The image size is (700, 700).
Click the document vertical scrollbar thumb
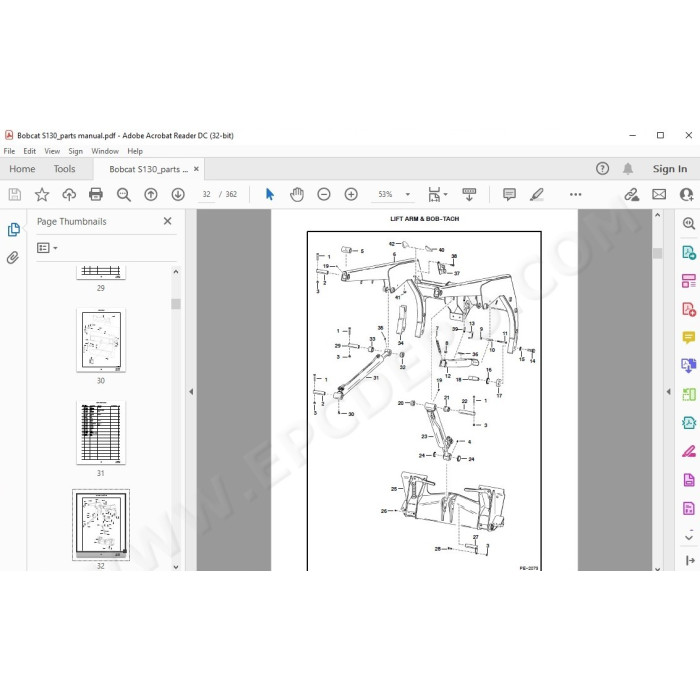click(x=657, y=253)
